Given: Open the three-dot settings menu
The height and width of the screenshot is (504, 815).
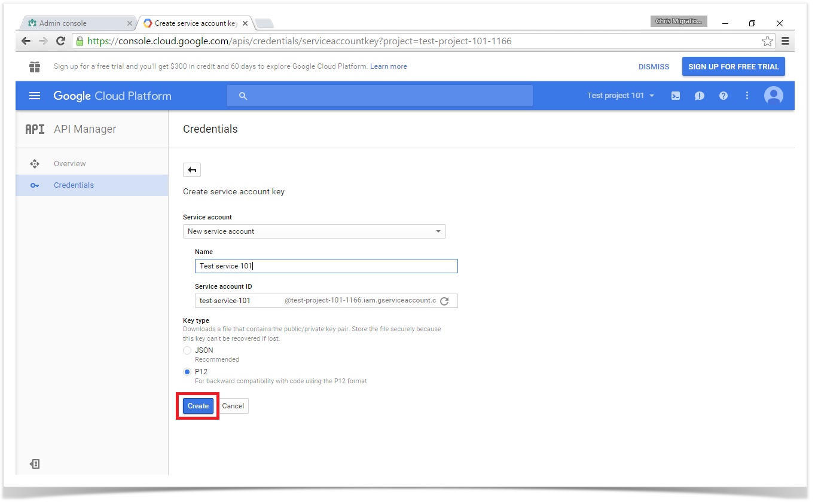Looking at the screenshot, I should [747, 96].
